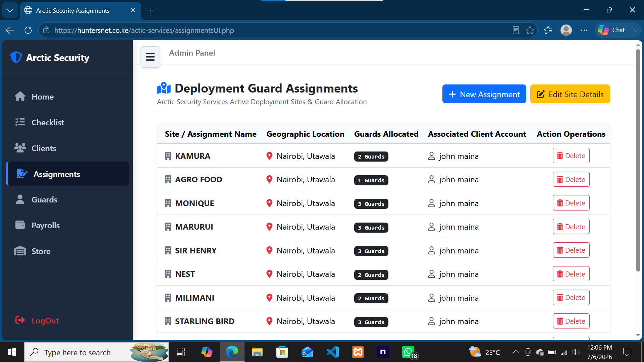Image resolution: width=644 pixels, height=362 pixels.
Task: Click Edit Site Details button
Action: tap(570, 94)
